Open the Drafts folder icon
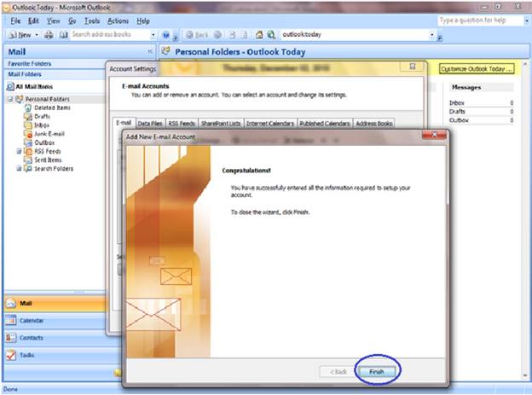The width and height of the screenshot is (532, 395). tap(28, 117)
